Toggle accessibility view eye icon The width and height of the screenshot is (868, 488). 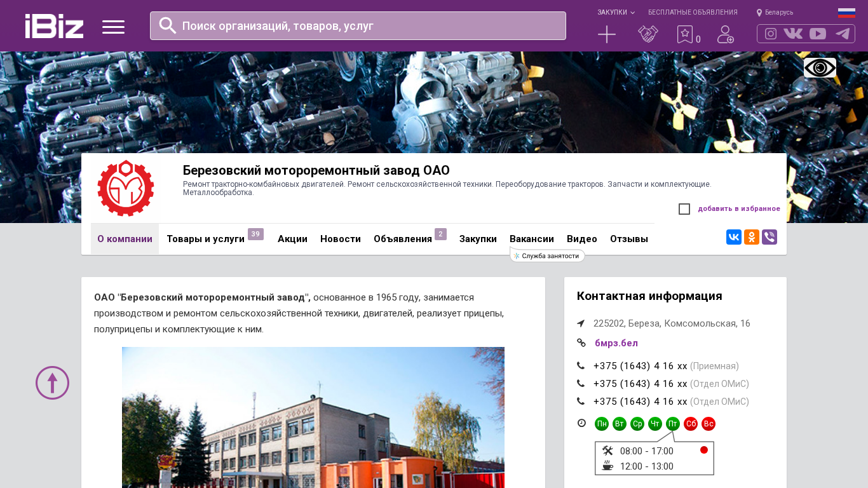coord(820,68)
